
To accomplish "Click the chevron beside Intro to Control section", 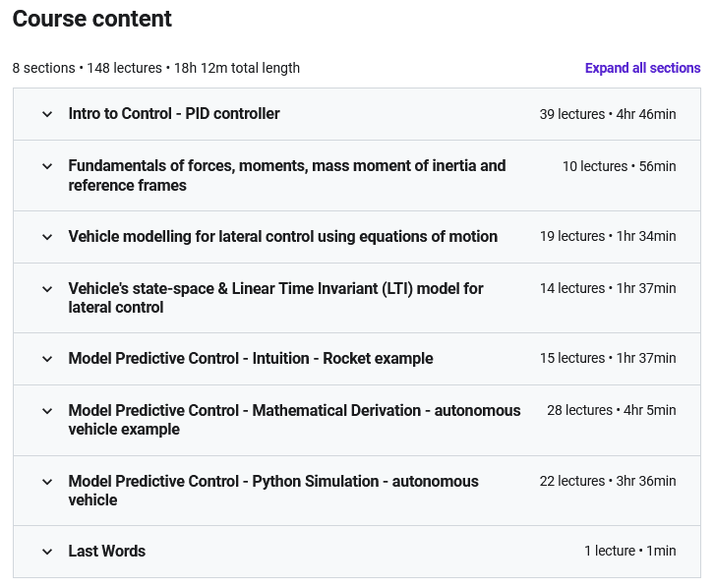I will click(x=47, y=114).
